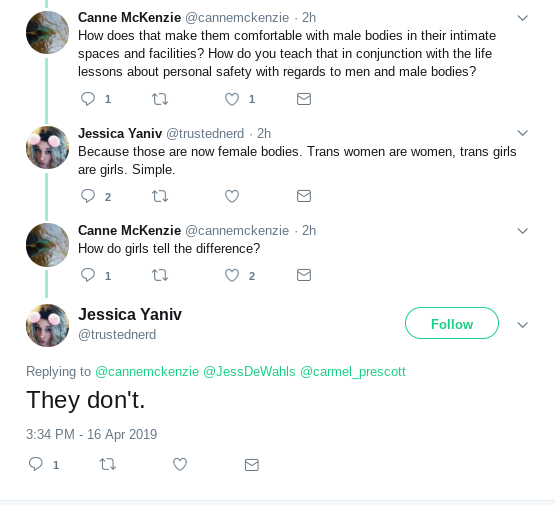Retweet Canne McKenzie's first tweet about facilities
Image resolution: width=555 pixels, height=505 pixels.
[160, 99]
